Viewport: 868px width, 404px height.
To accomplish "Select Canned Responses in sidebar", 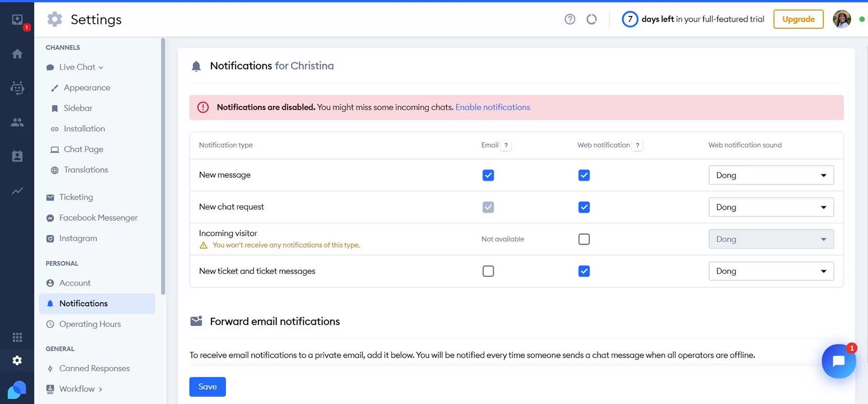I will coord(94,368).
